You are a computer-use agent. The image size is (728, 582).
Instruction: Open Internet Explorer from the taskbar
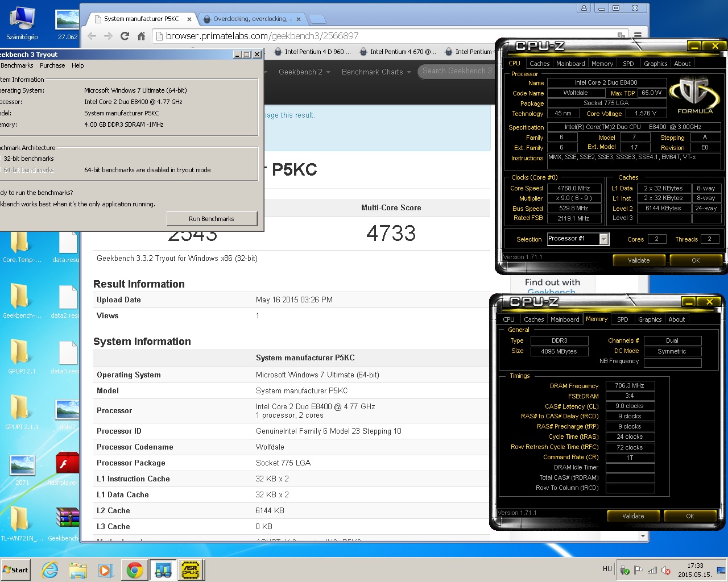click(x=50, y=569)
